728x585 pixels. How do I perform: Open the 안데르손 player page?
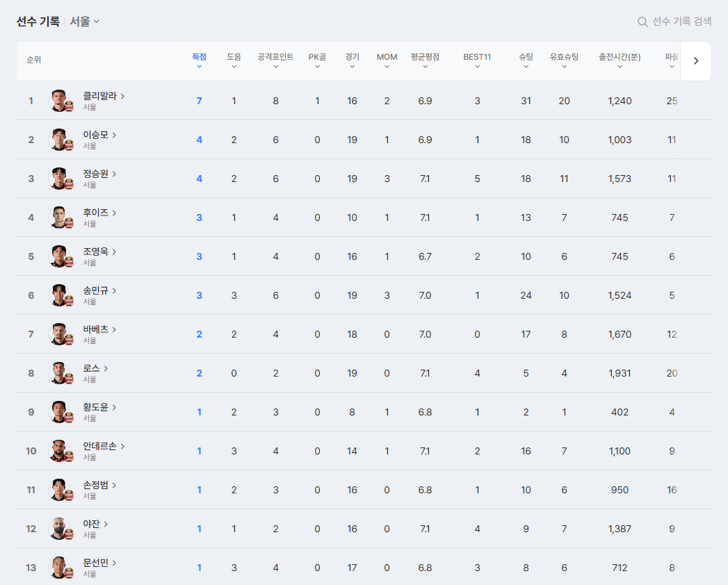click(104, 447)
